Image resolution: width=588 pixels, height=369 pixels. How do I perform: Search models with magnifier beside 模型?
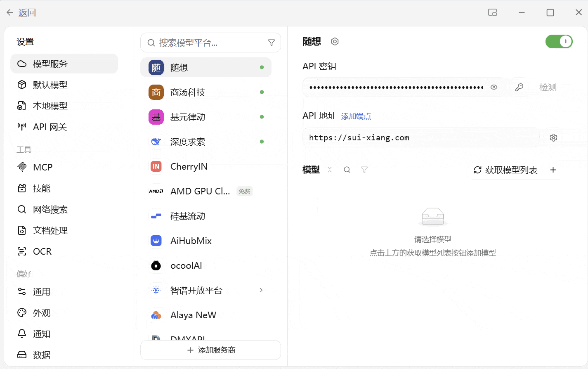(x=347, y=170)
